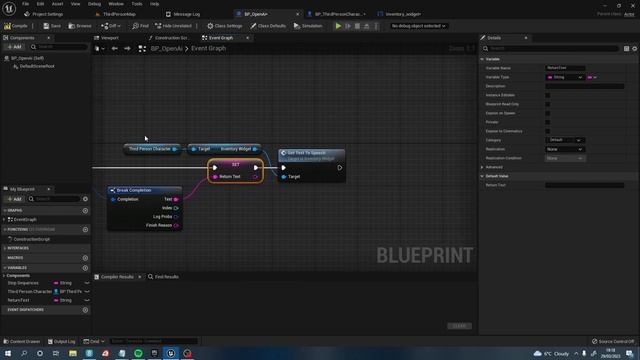Viewport: 640px width, 360px height.
Task: Click the Find Results tab
Action: point(163,277)
